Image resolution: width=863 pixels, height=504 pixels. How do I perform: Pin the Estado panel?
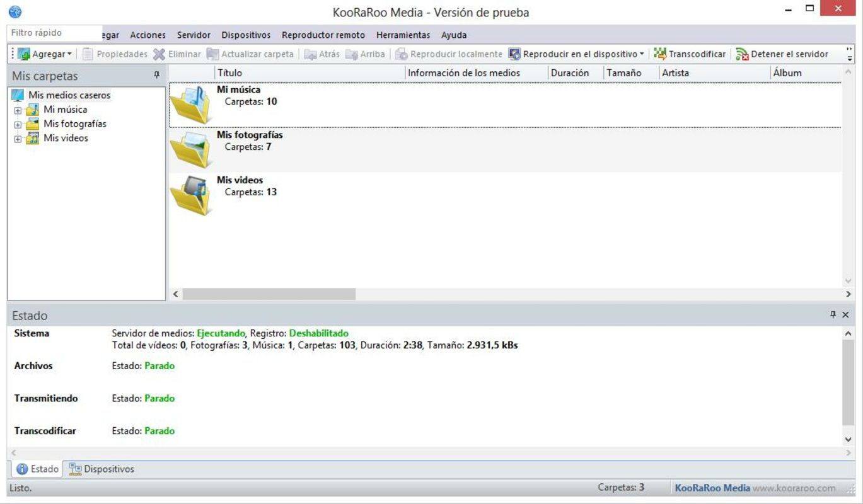click(x=833, y=315)
